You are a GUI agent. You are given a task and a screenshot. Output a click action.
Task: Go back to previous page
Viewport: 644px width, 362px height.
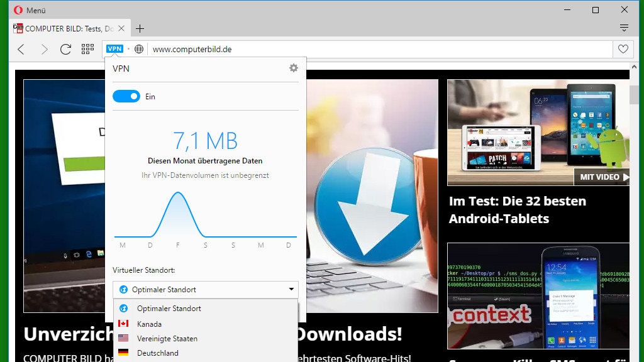(21, 49)
